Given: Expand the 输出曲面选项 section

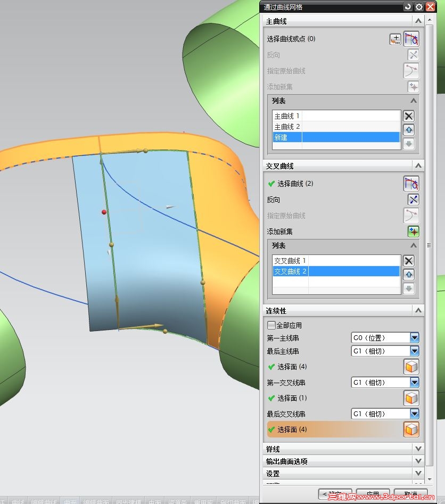Looking at the screenshot, I should pos(418,461).
